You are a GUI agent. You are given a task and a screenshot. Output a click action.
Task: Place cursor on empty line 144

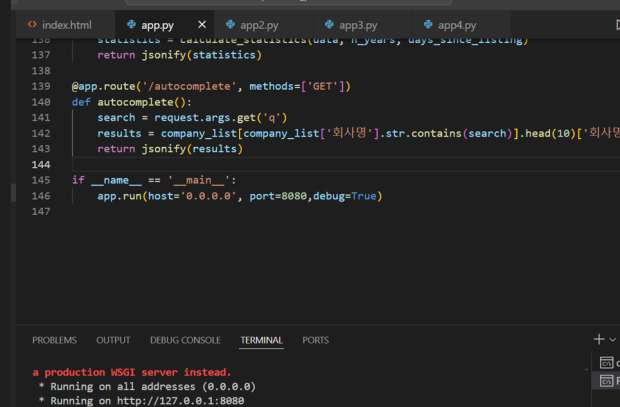(344, 164)
